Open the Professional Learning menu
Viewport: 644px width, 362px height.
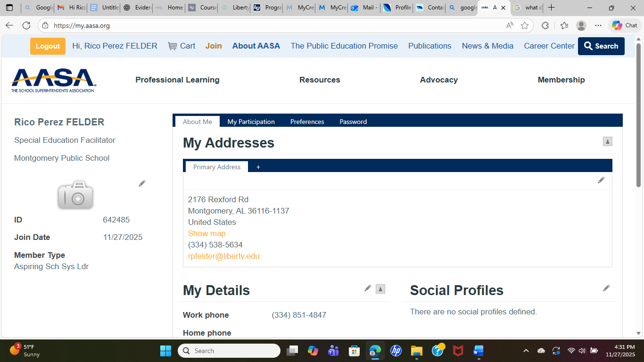[177, 80]
